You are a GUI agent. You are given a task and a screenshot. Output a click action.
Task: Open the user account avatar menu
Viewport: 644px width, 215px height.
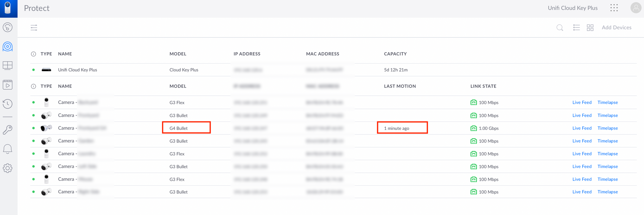pyautogui.click(x=636, y=8)
